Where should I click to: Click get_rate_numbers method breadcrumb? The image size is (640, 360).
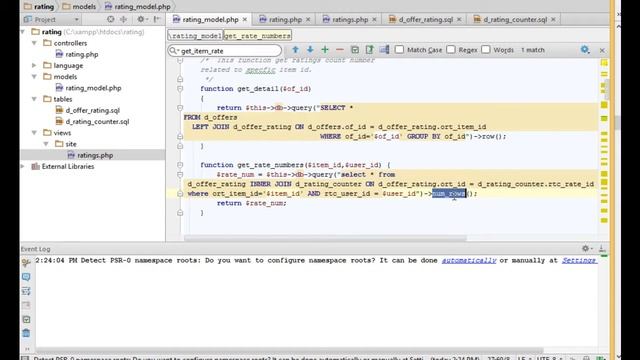(258, 36)
